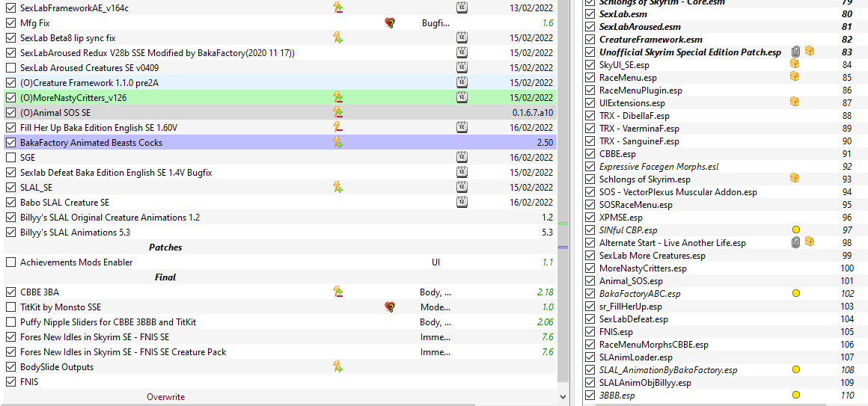Click the calendar icon on SexLabAroused Redux V28b row
This screenshot has width=868, height=406.
coord(462,52)
